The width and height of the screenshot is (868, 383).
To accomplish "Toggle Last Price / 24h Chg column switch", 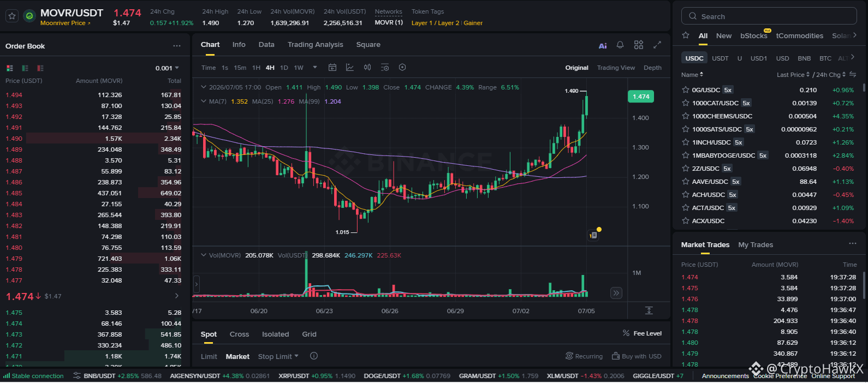I will [x=853, y=75].
